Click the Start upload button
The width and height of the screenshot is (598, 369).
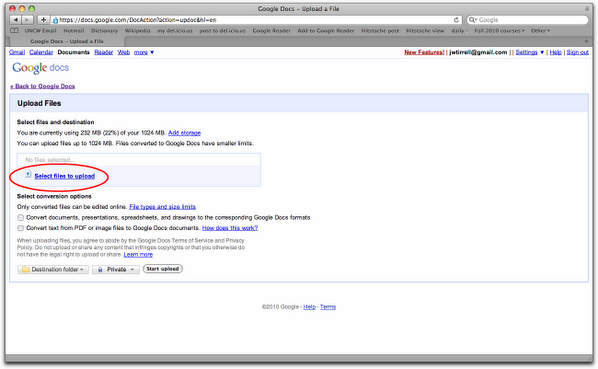coord(163,269)
